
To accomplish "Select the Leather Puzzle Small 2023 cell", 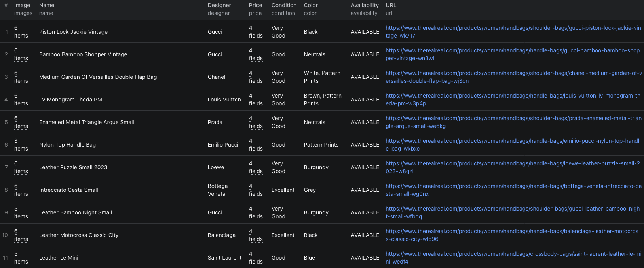I will tap(73, 167).
